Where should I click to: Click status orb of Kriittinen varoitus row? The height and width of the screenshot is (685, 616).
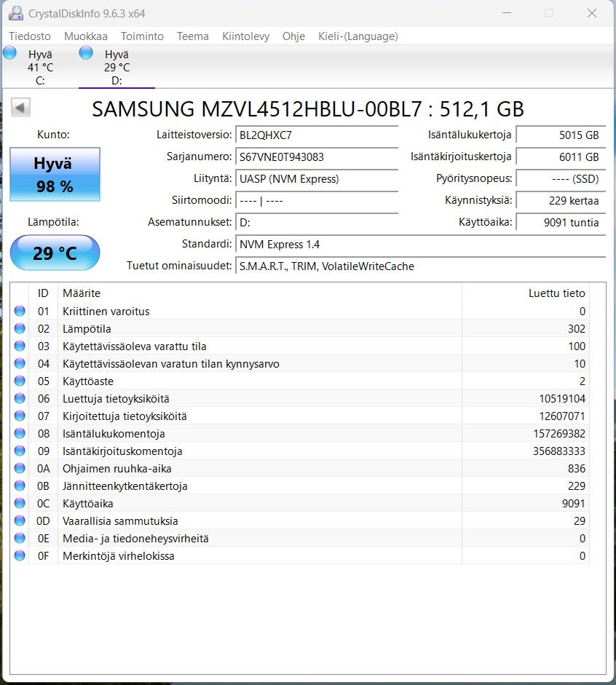(x=20, y=311)
